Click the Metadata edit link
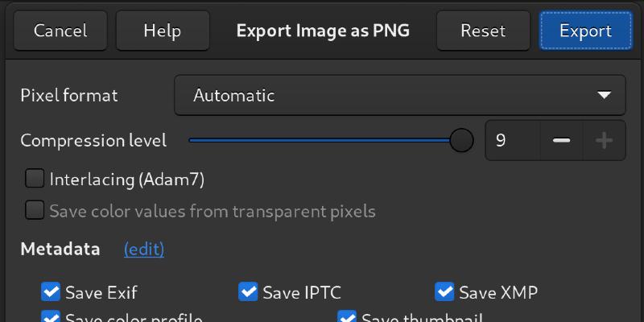The width and height of the screenshot is (644, 322). [x=144, y=250]
